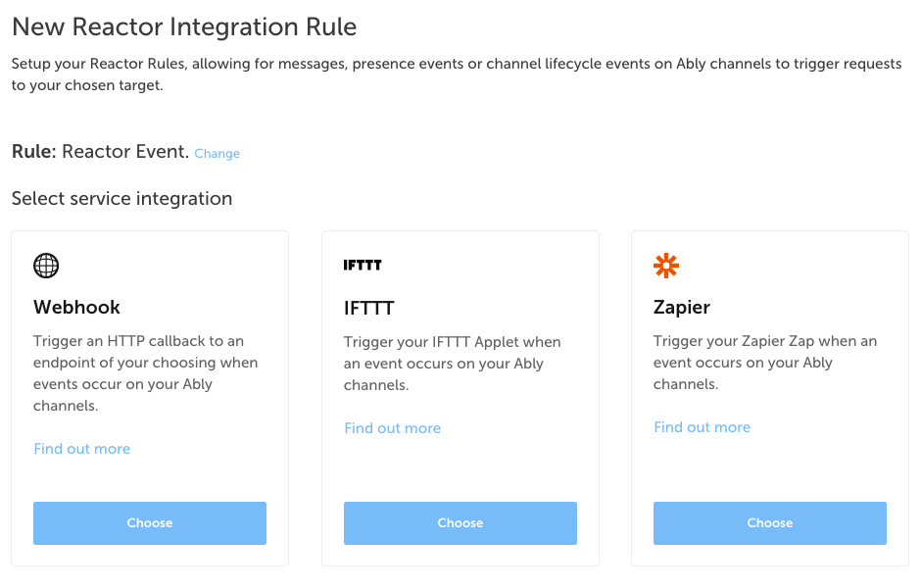The image size is (921, 588).
Task: Click the IFTTT card heading
Action: 368,308
